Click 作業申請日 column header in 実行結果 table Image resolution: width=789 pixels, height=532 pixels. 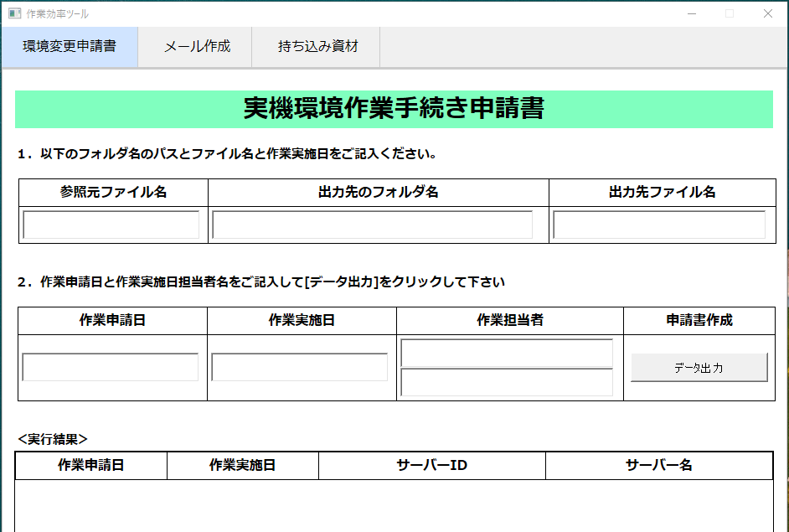click(91, 466)
